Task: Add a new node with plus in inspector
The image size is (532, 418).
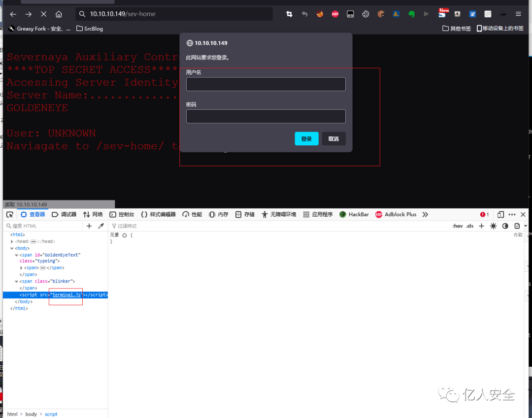Action: pos(89,226)
